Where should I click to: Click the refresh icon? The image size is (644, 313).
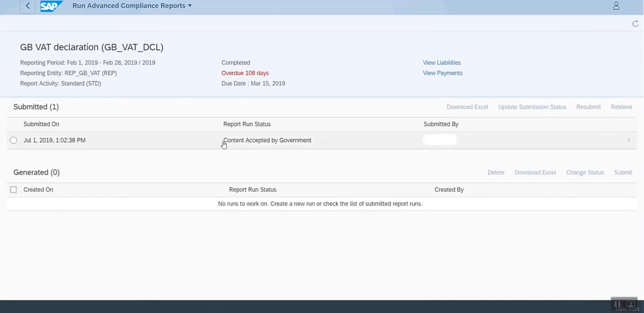click(x=635, y=24)
